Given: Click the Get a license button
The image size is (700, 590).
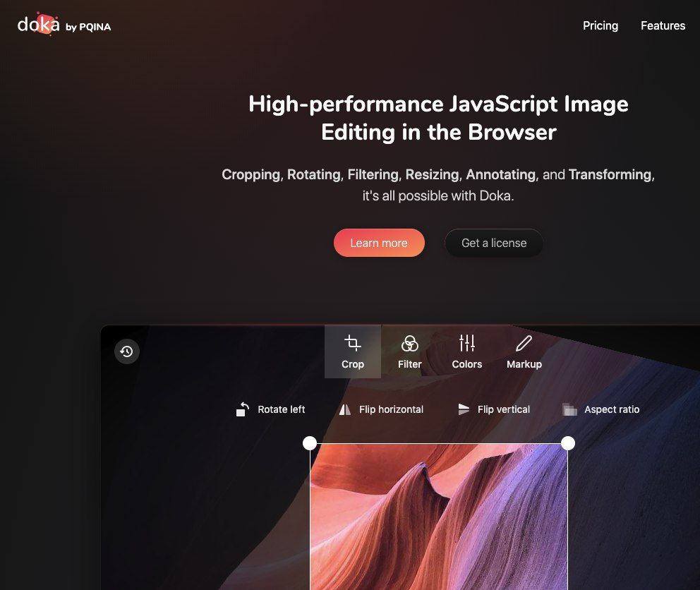Looking at the screenshot, I should 494,243.
